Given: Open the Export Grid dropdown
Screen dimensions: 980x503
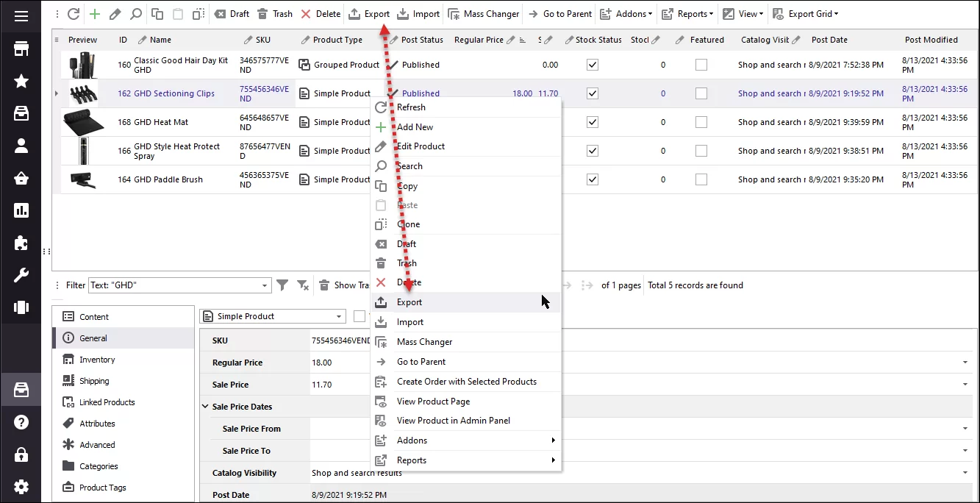Looking at the screenshot, I should (x=806, y=13).
